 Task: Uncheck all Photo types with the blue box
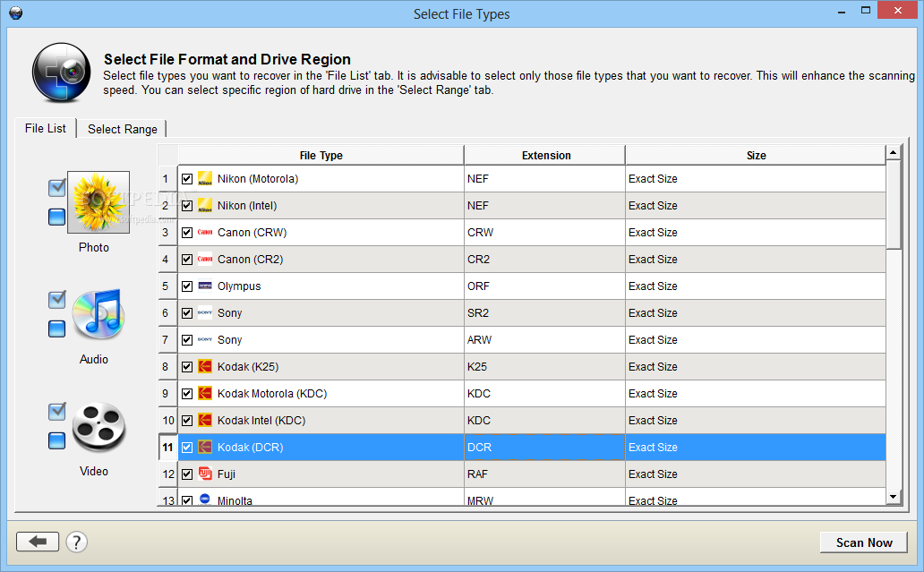(x=56, y=217)
